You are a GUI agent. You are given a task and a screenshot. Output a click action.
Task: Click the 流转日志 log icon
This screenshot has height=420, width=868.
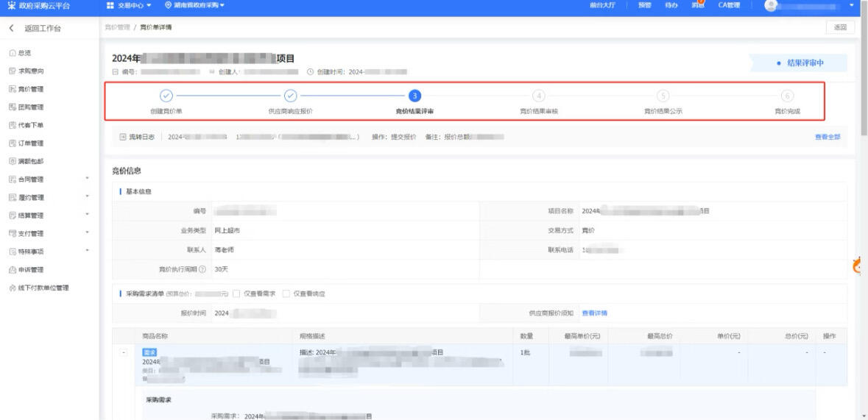coord(123,137)
